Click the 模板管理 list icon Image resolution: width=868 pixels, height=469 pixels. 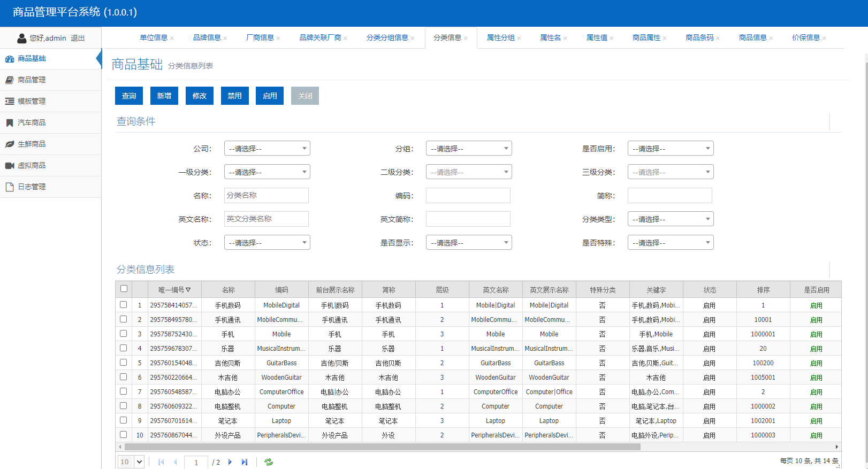click(x=10, y=102)
